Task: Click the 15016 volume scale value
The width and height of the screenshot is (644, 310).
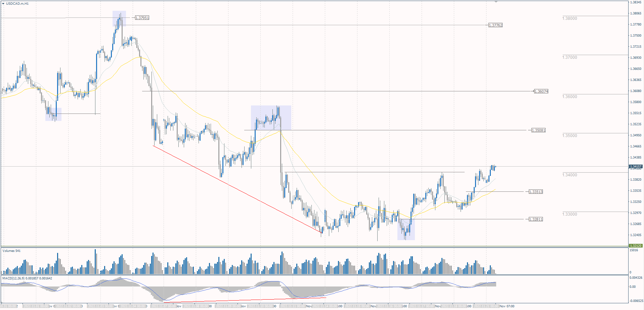Action: [634, 250]
